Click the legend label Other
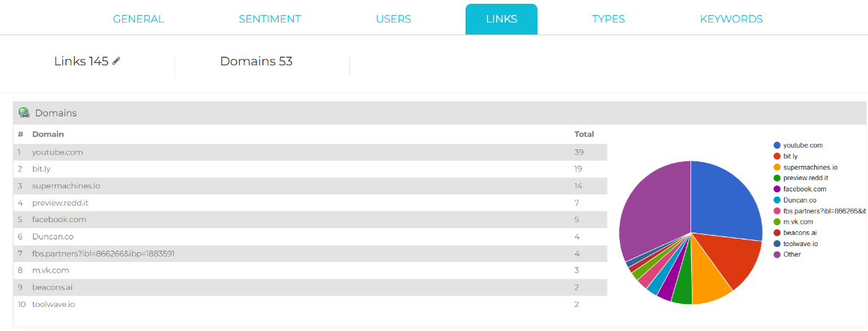 tap(792, 254)
